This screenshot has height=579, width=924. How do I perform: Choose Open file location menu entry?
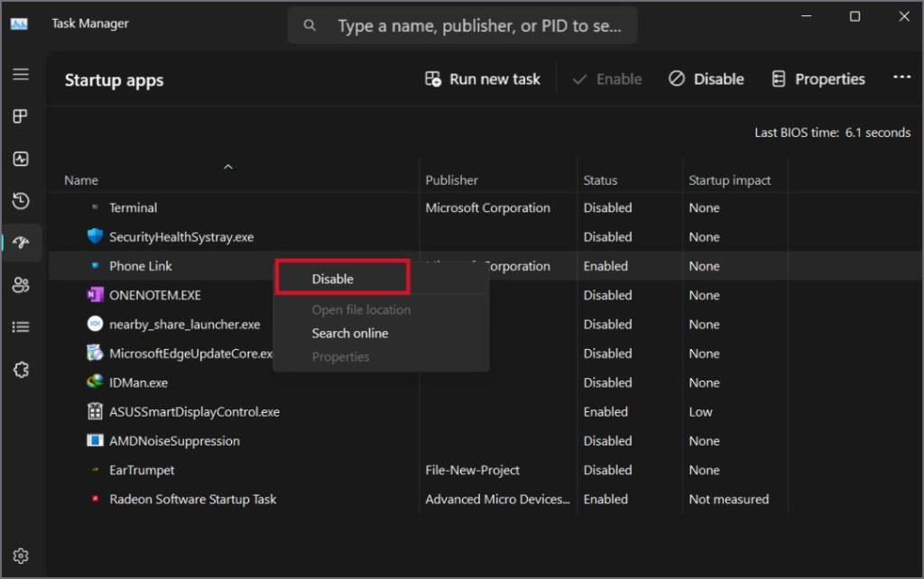[361, 309]
